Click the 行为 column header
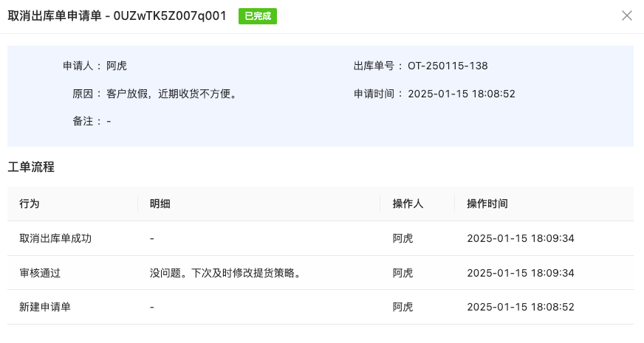The height and width of the screenshot is (343, 644). point(30,204)
